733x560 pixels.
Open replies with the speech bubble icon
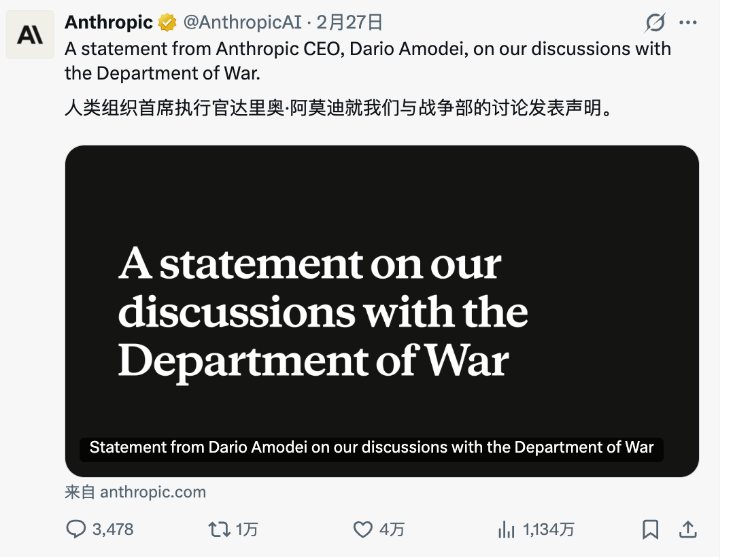[77, 529]
